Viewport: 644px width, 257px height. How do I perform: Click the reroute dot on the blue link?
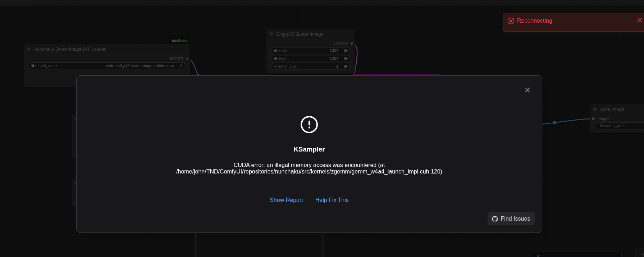[x=555, y=123]
